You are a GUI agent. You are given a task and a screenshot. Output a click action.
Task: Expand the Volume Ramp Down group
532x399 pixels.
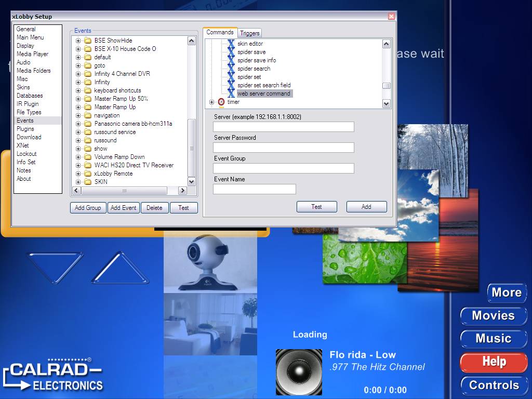pyautogui.click(x=78, y=157)
